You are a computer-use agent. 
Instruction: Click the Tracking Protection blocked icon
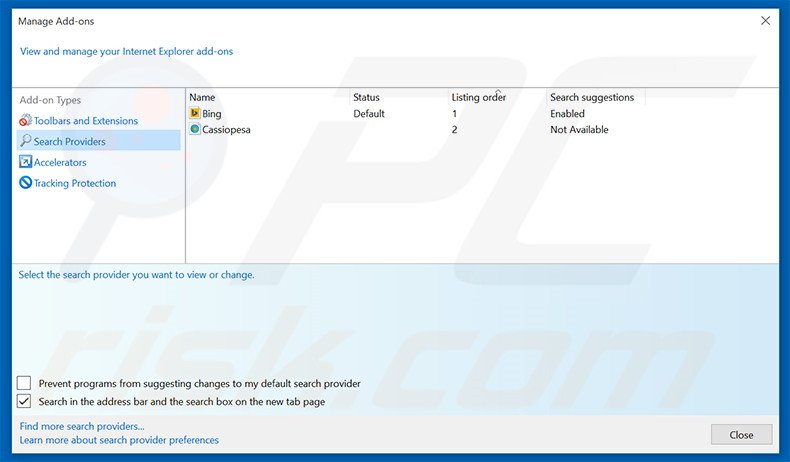pyautogui.click(x=25, y=182)
